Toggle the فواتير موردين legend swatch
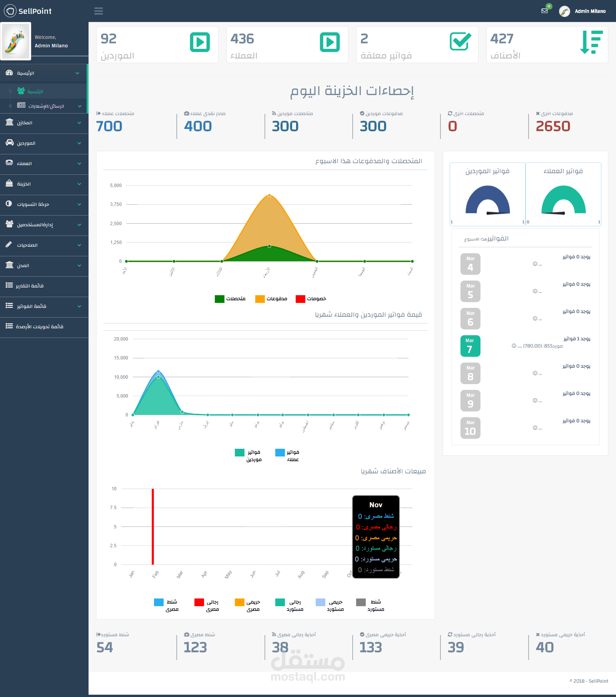Screen dimensions: 616x697 pyautogui.click(x=239, y=453)
